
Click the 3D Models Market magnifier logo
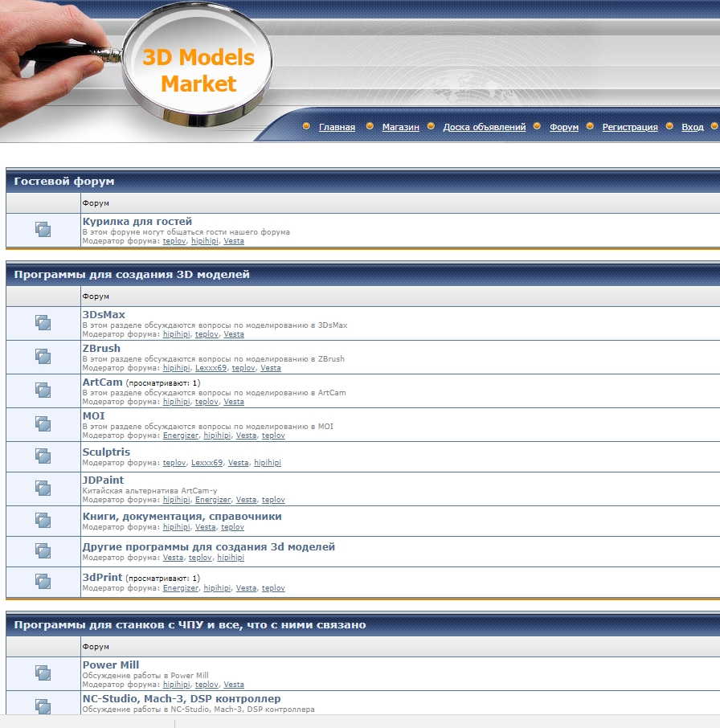click(x=198, y=64)
